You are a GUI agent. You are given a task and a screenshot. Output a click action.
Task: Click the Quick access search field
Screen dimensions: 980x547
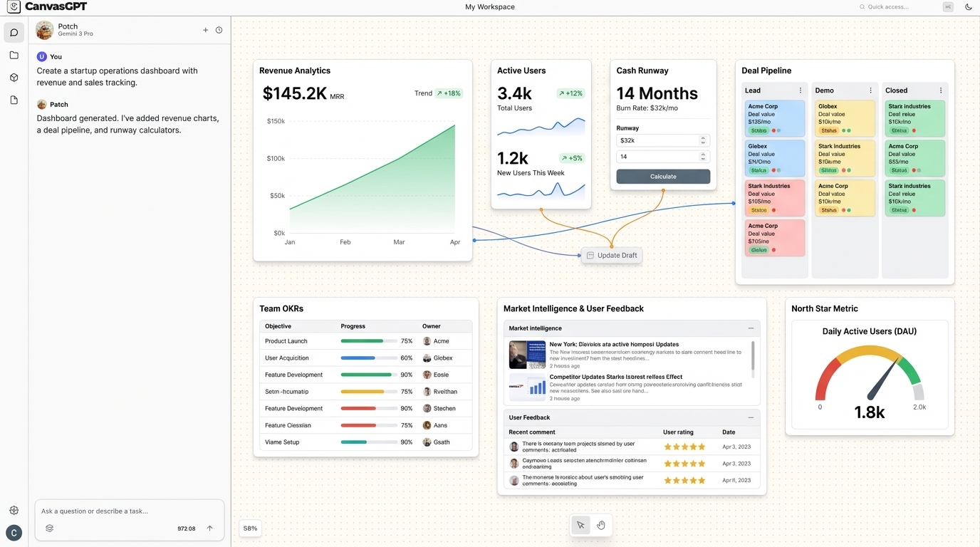(x=897, y=7)
